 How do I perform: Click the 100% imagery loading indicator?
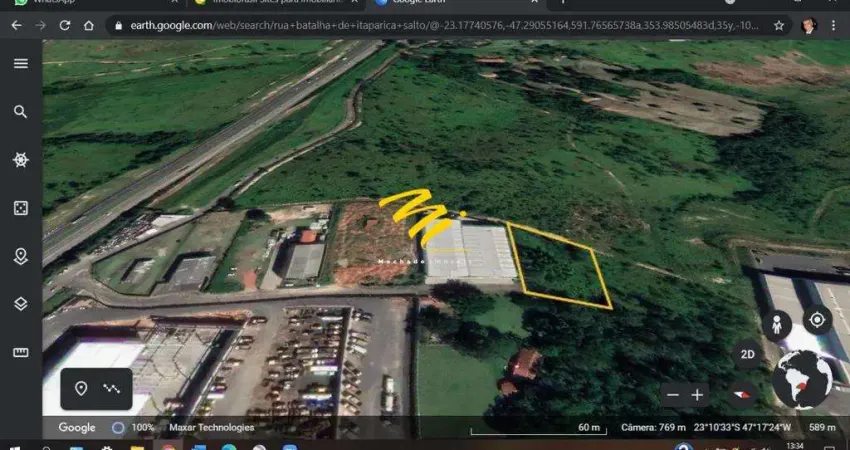[132, 427]
